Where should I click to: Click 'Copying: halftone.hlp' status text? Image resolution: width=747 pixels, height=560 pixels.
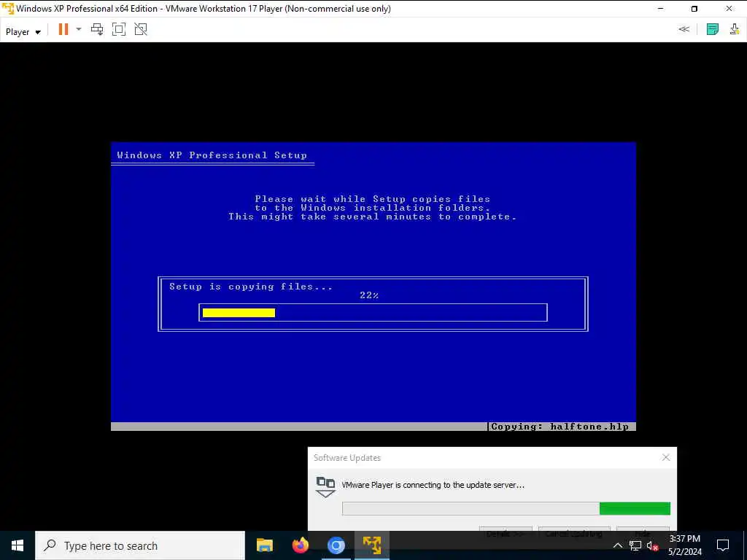(x=560, y=427)
